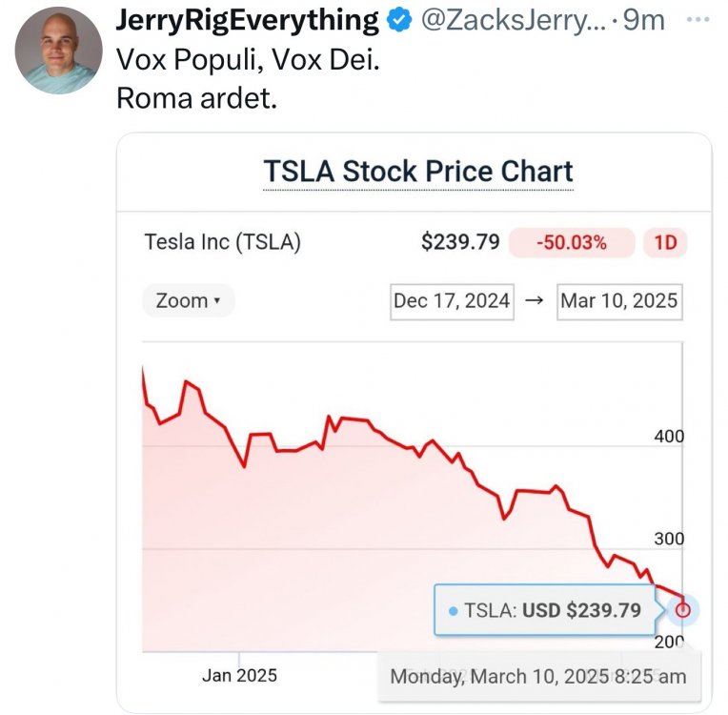Click the arrow between the date fields

(x=534, y=301)
